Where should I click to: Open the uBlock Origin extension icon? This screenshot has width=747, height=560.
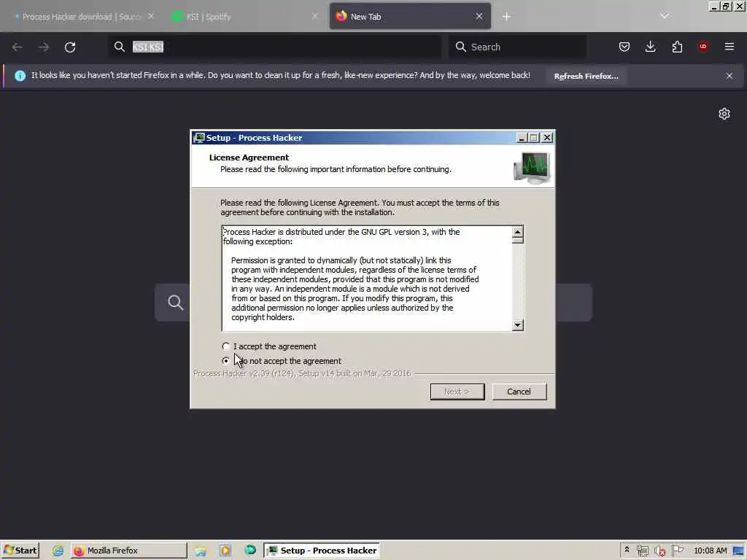click(703, 47)
